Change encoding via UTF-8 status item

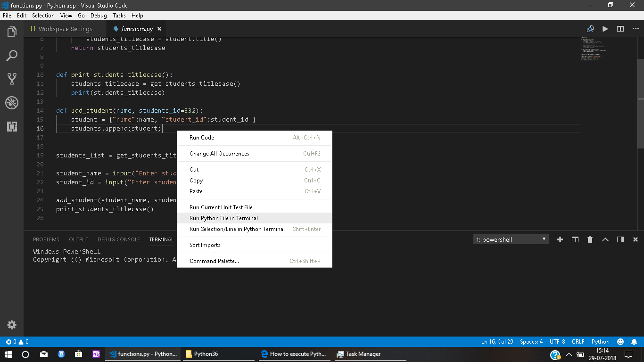point(557,342)
